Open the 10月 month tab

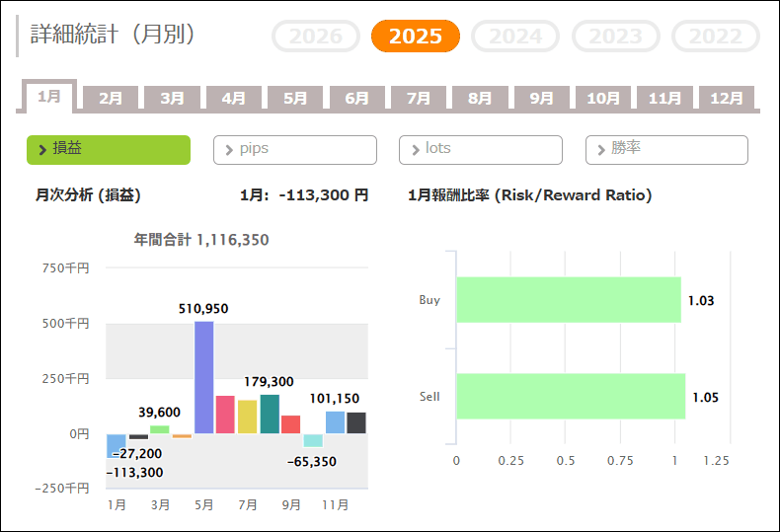603,98
